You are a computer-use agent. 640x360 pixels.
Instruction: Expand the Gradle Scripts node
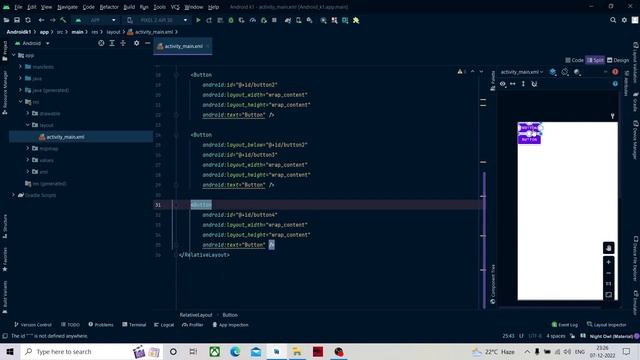pos(14,195)
